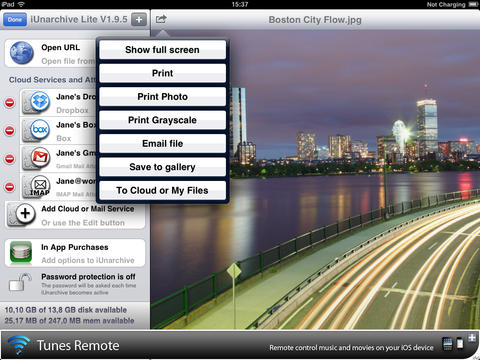Click the Open URL globe icon
Image resolution: width=480 pixels, height=360 pixels.
tap(22, 53)
